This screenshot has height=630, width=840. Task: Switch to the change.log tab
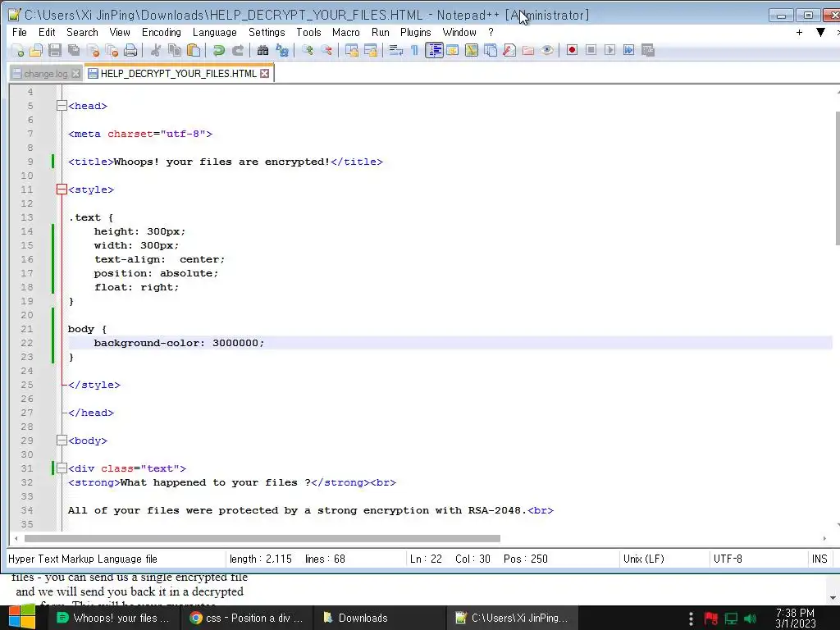tap(46, 74)
